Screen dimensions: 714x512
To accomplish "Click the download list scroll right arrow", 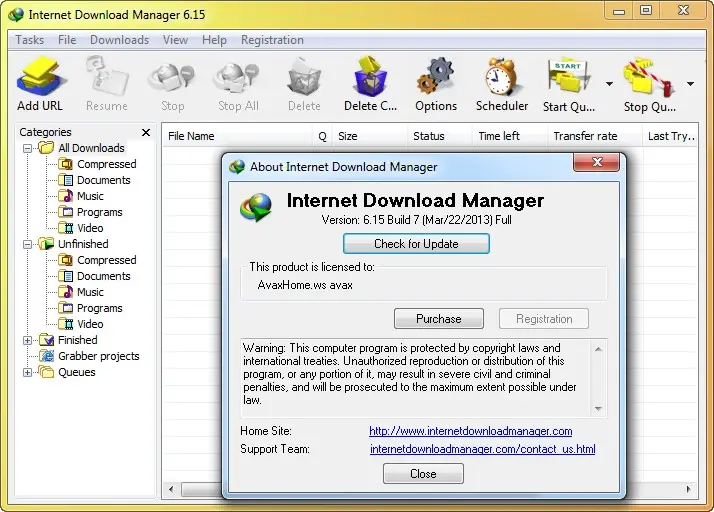I will (x=688, y=489).
